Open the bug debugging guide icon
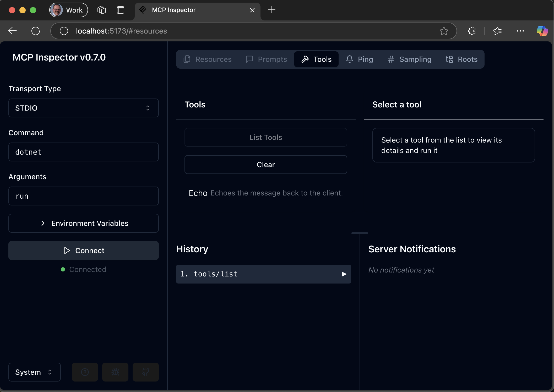The image size is (554, 392). [x=115, y=372]
